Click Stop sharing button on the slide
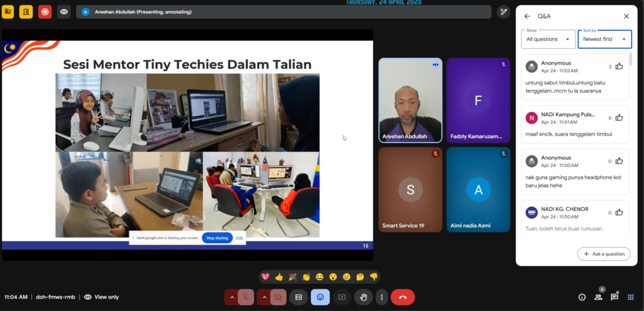 [x=217, y=238]
